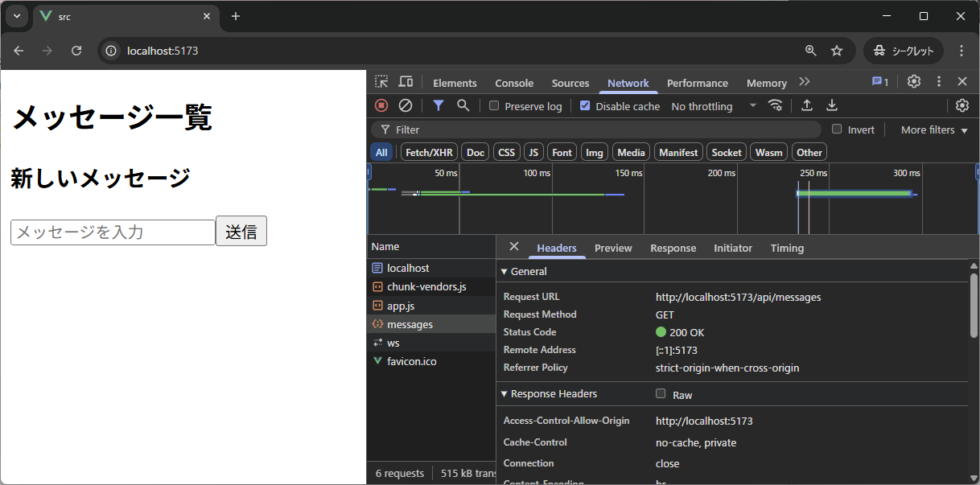Toggle the device toolbar icon
The image size is (980, 485).
pos(406,82)
